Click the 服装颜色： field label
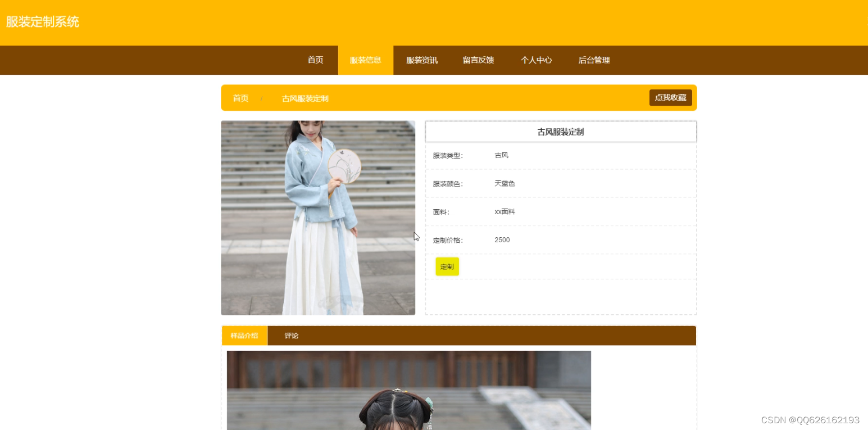Image resolution: width=868 pixels, height=430 pixels. click(x=448, y=184)
